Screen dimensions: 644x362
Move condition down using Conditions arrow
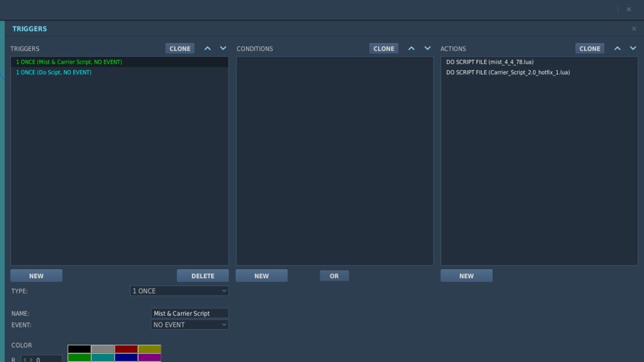click(x=428, y=48)
